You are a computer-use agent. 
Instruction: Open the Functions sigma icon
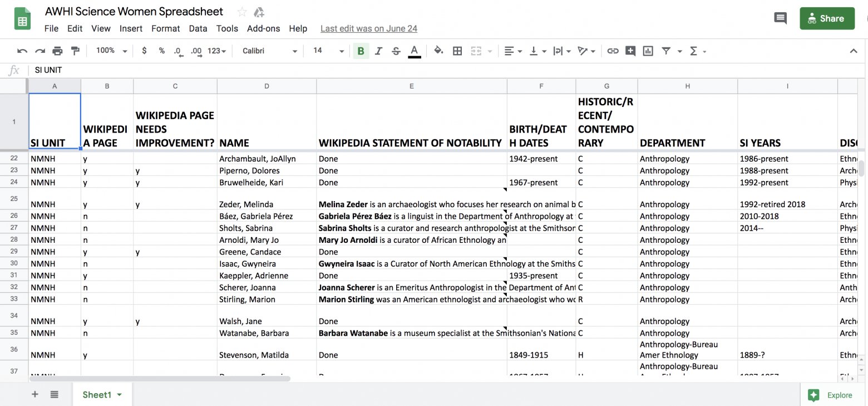pos(693,51)
